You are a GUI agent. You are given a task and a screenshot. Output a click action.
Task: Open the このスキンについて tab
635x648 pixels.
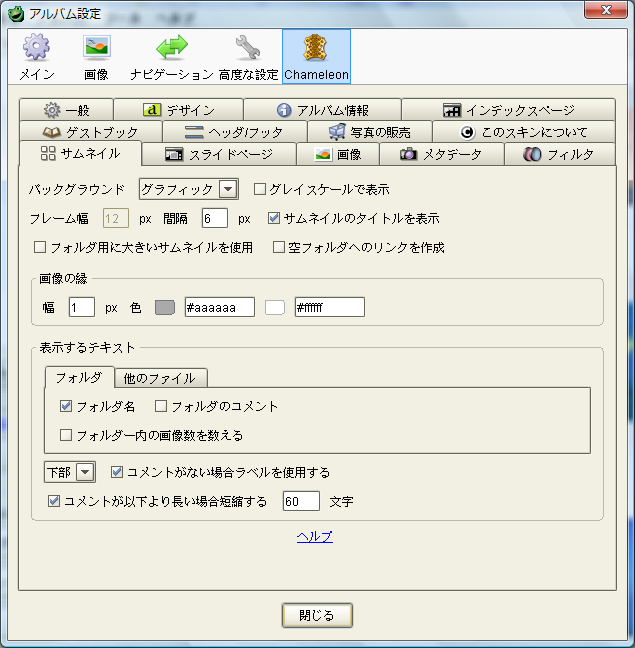[x=524, y=132]
